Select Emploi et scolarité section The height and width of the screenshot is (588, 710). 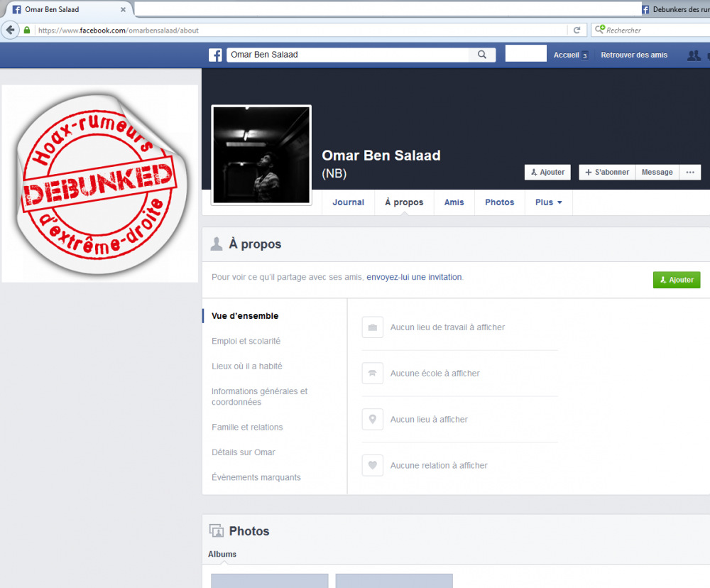246,341
